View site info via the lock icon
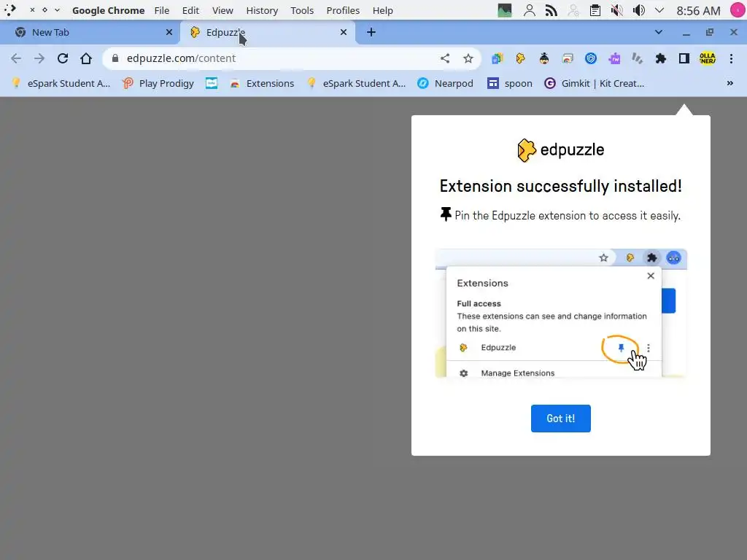Viewport: 747px width, 560px height. 115,58
